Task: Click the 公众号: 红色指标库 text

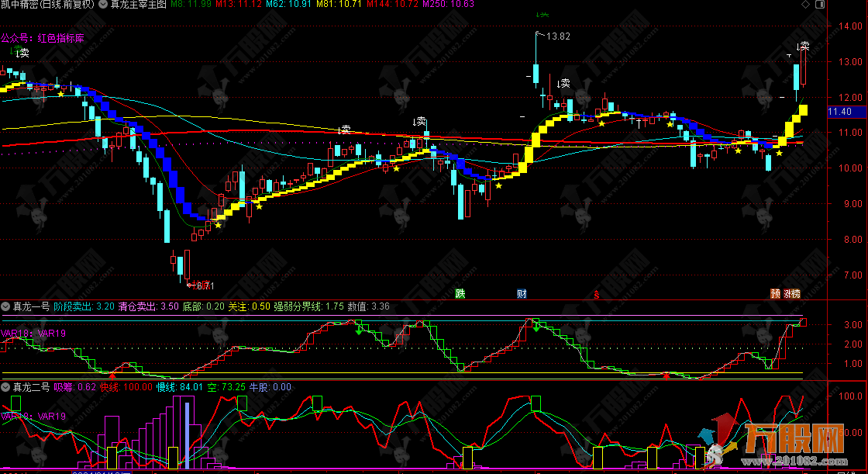Action: (x=43, y=36)
